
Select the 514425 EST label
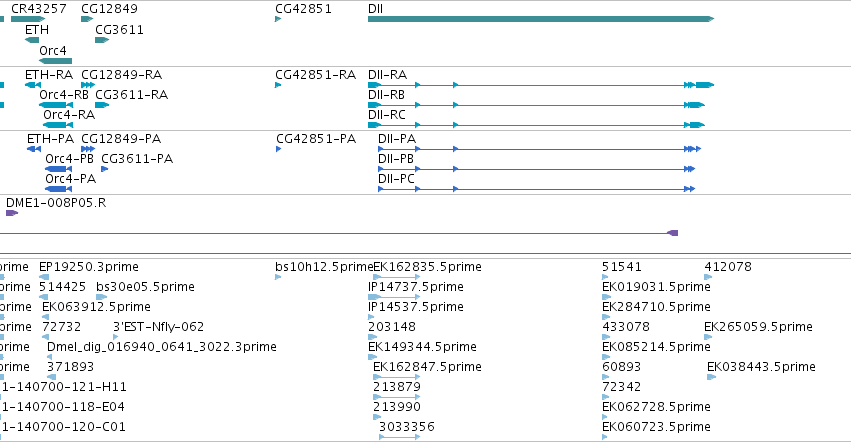[x=62, y=287]
